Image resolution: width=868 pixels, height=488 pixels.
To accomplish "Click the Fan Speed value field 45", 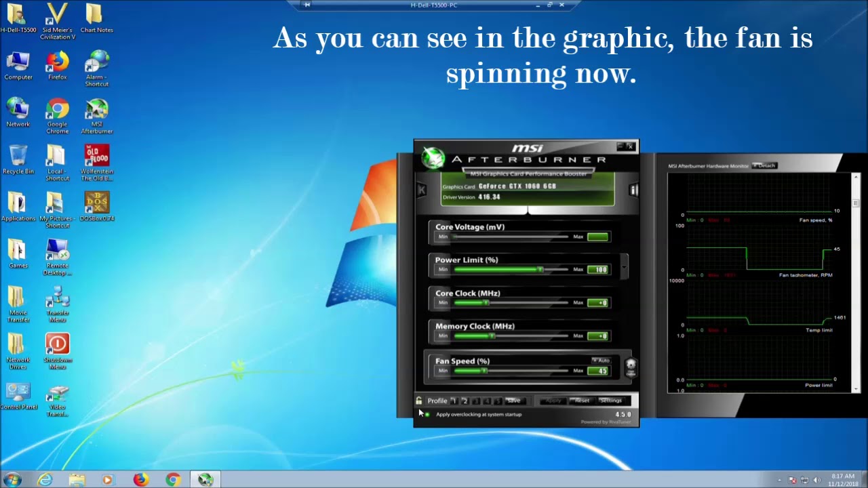I will pyautogui.click(x=598, y=371).
